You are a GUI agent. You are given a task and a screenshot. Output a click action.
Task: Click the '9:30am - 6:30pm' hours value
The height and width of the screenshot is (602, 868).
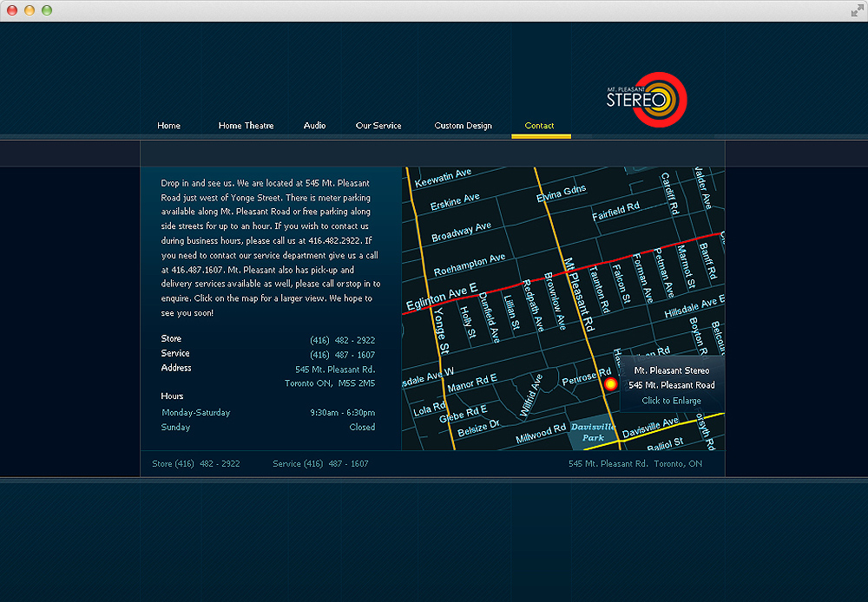[x=343, y=413]
